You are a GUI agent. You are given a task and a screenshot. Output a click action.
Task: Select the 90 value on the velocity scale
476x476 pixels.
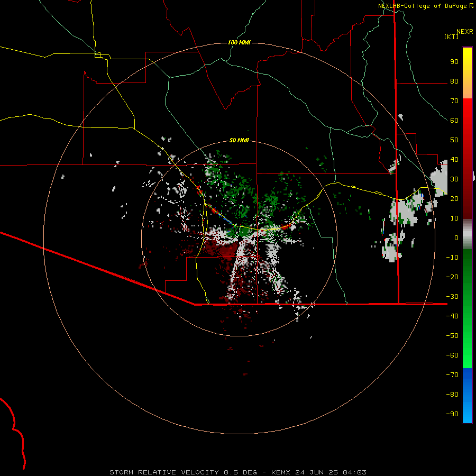pyautogui.click(x=454, y=62)
